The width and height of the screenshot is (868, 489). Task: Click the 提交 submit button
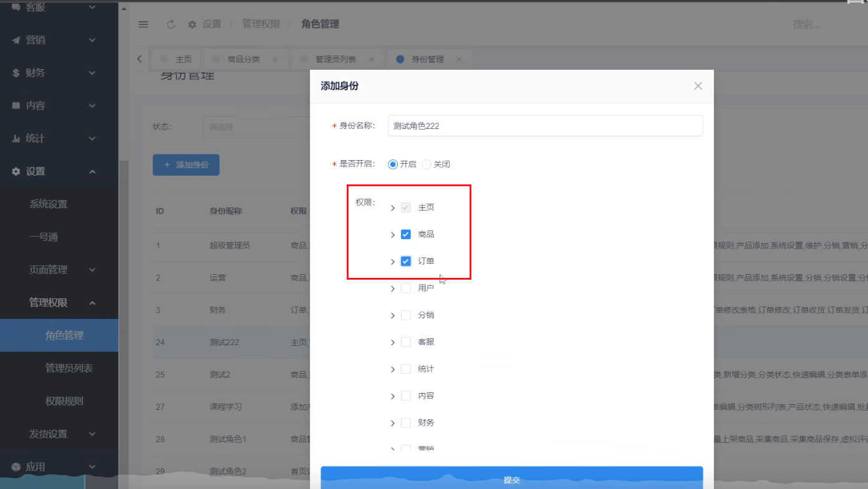coord(512,478)
